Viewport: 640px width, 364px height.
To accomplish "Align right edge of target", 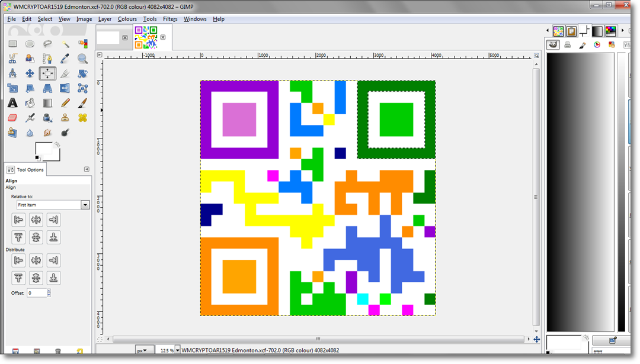I will pos(53,220).
